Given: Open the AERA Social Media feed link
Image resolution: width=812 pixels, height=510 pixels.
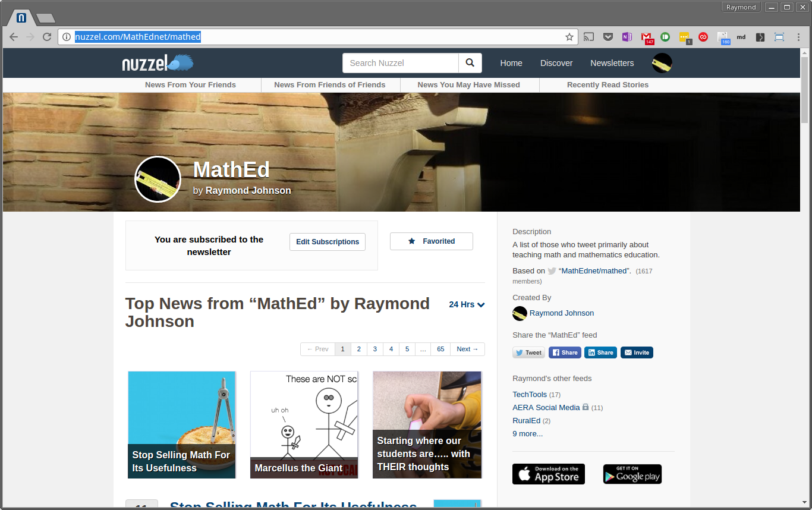Looking at the screenshot, I should point(546,408).
